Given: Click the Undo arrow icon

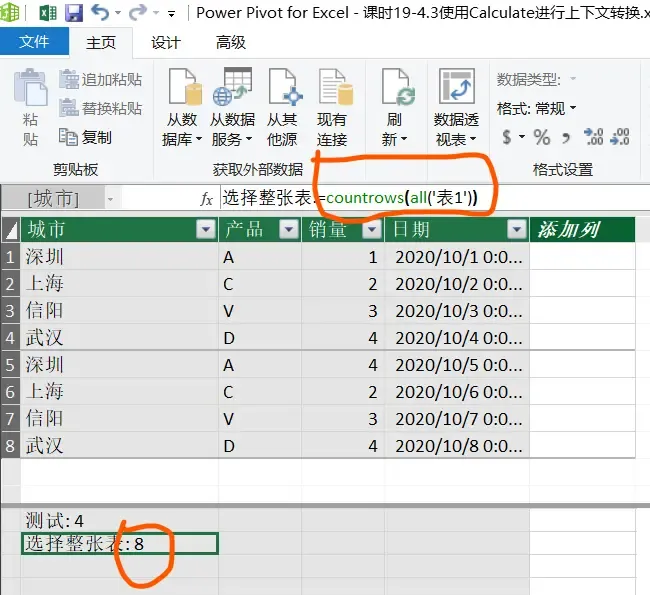Looking at the screenshot, I should click(100, 12).
